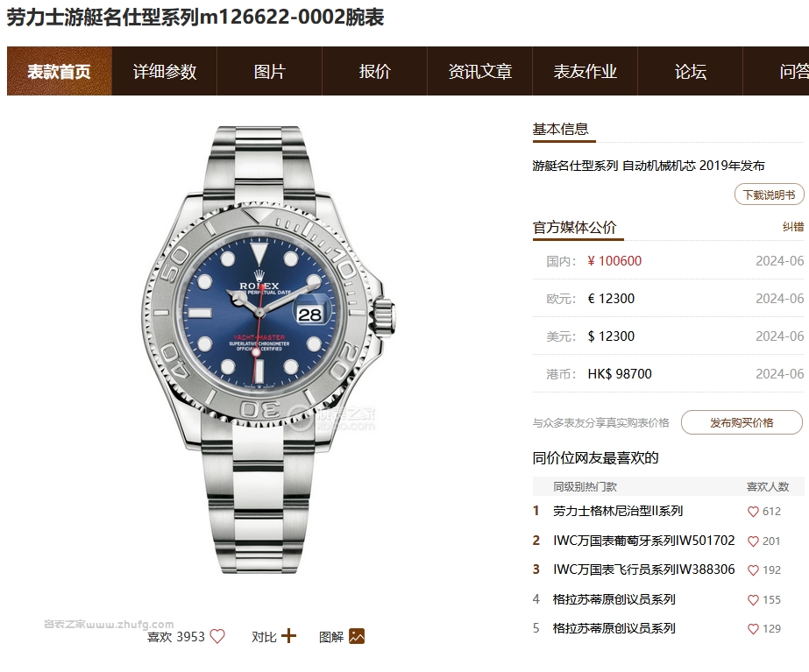Click the plus icon next to 对比

(288, 636)
